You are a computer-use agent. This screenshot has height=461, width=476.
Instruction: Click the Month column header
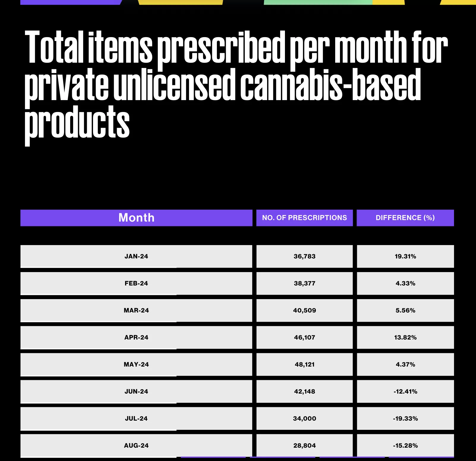point(136,218)
